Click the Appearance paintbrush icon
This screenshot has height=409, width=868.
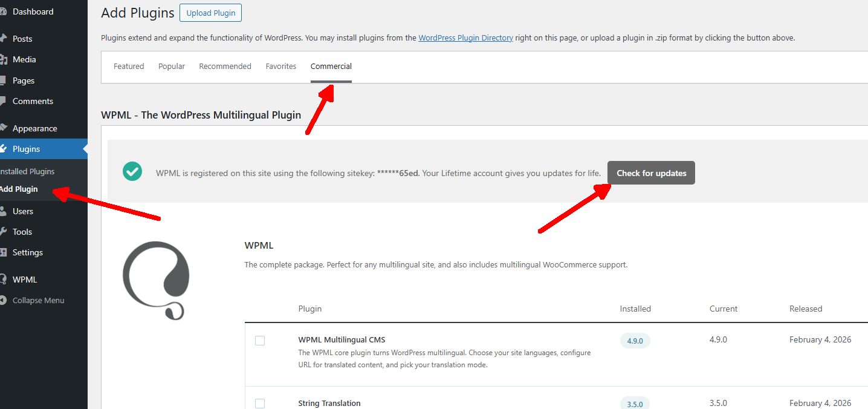[3, 128]
